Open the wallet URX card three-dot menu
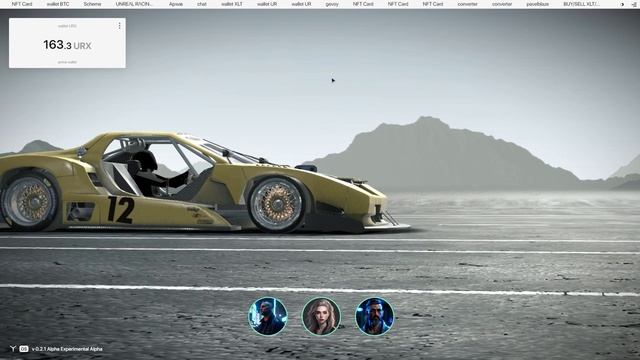Viewport: 640px width, 360px height. point(120,26)
